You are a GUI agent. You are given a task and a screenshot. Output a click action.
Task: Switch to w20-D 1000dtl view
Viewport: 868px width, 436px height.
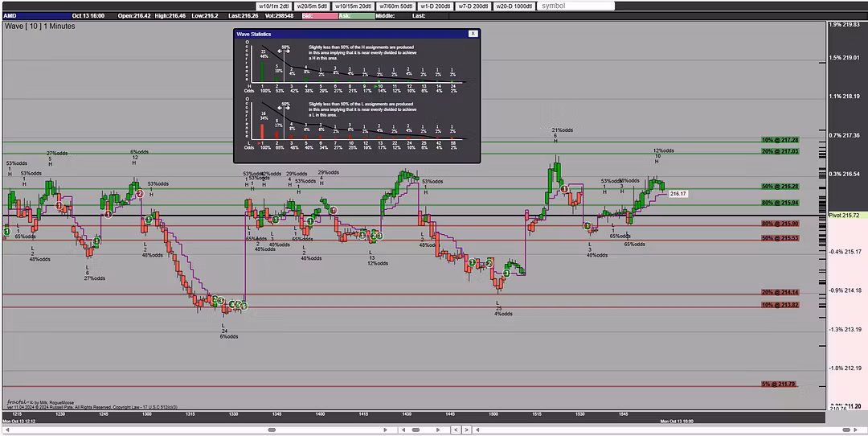click(x=513, y=6)
